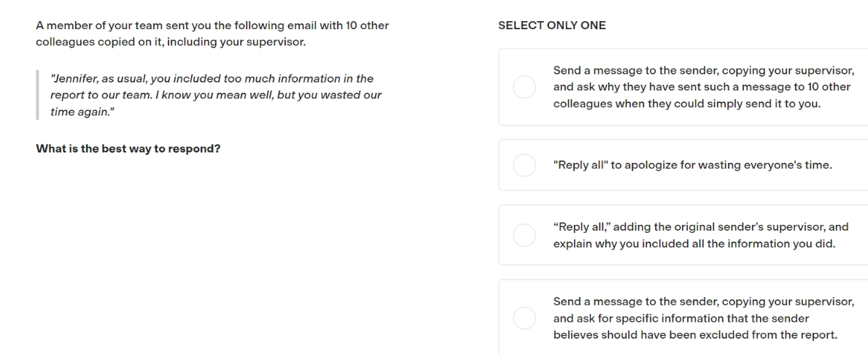Click option text 'colleagues when they could simply send it to you'

[686, 104]
